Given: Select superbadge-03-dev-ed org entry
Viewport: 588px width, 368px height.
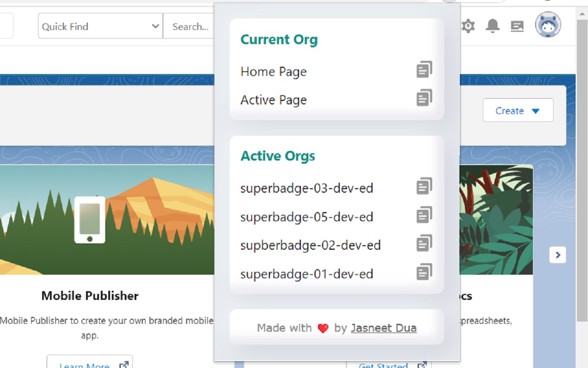Looking at the screenshot, I should pos(306,188).
